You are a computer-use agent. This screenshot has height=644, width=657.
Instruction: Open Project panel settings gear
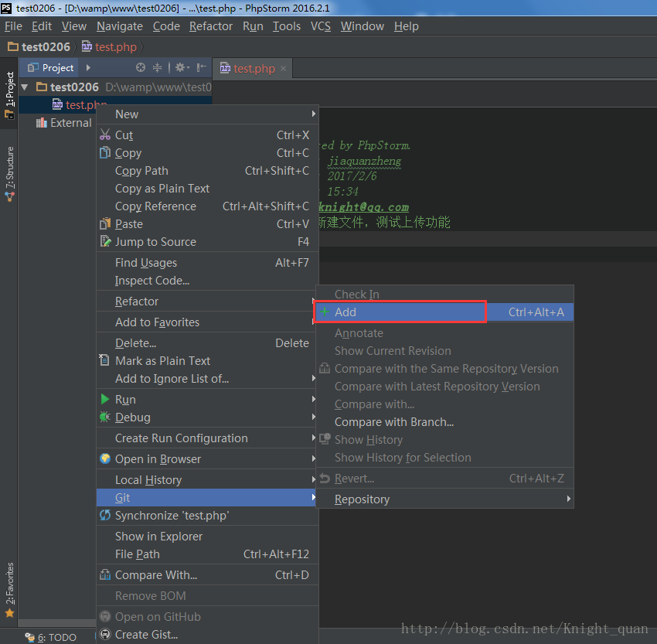tap(182, 67)
